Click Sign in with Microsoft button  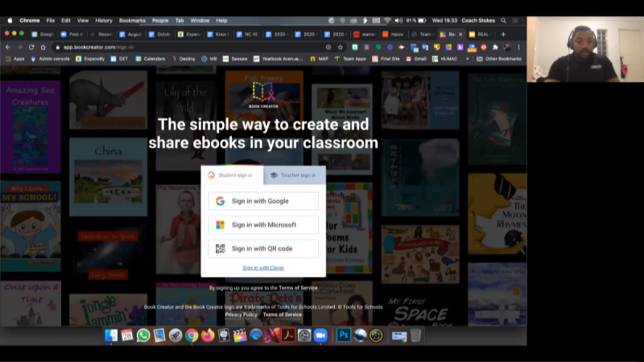click(x=263, y=225)
